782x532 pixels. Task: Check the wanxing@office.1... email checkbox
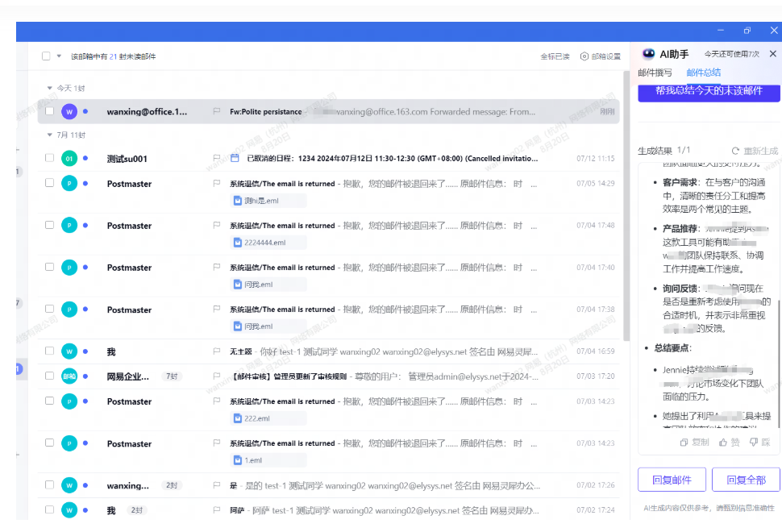point(49,111)
